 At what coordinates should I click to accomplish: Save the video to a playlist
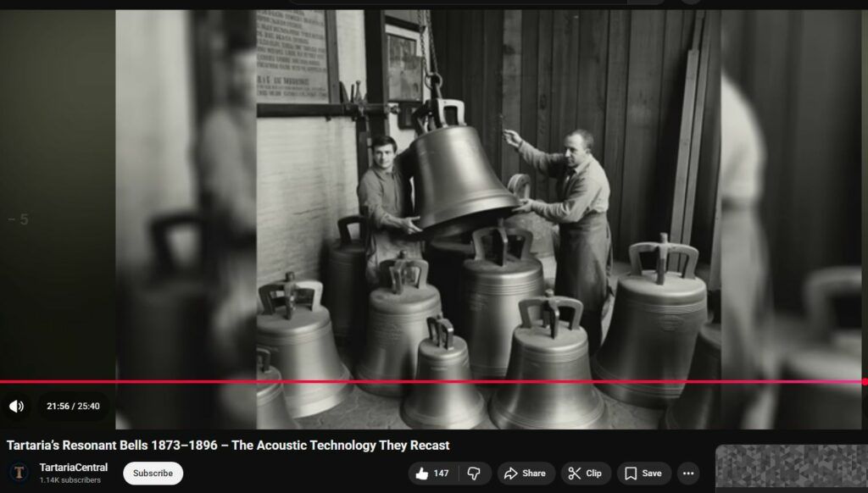pyautogui.click(x=643, y=474)
